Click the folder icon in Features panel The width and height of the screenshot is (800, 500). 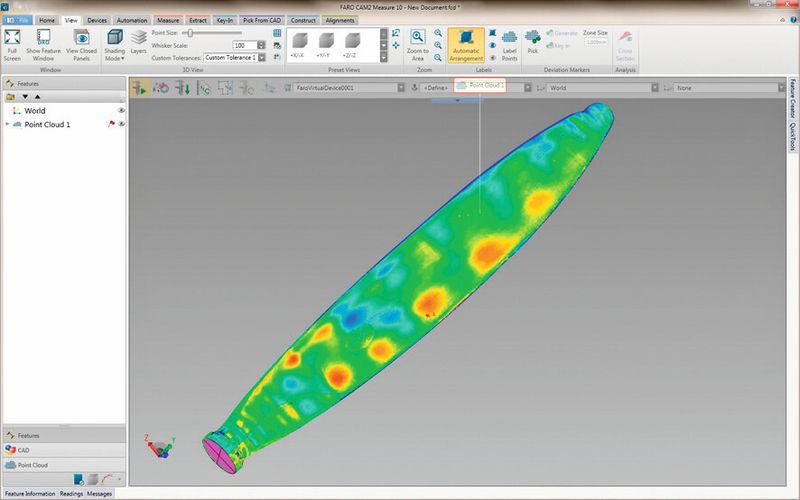(x=10, y=96)
